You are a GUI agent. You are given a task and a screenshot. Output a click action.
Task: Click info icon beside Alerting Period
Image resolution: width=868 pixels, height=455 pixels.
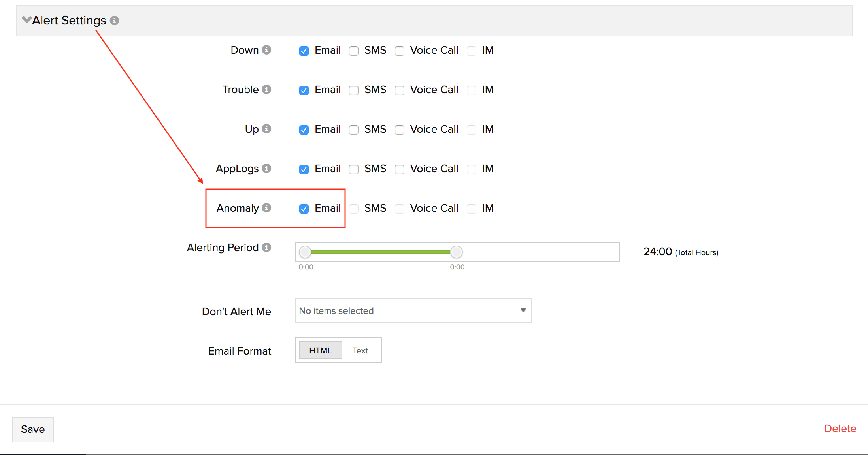[x=267, y=247]
